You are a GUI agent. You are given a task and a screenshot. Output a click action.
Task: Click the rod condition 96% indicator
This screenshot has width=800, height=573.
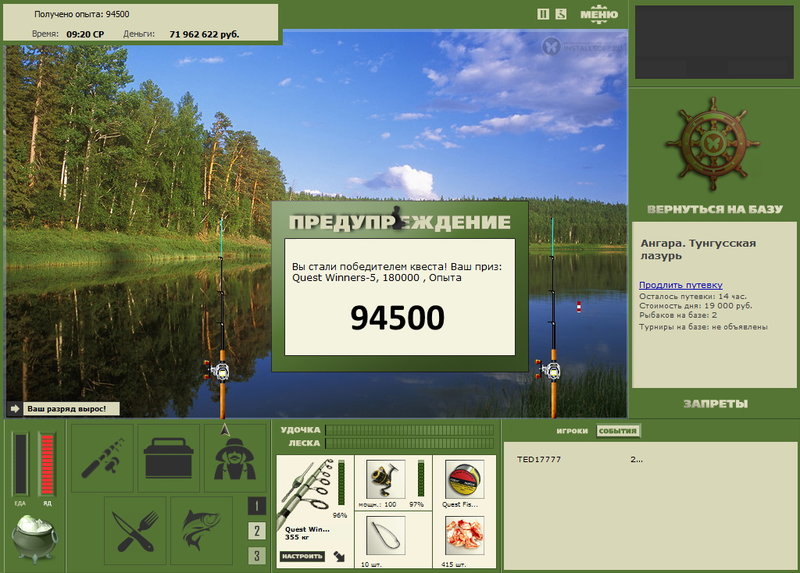[x=340, y=515]
